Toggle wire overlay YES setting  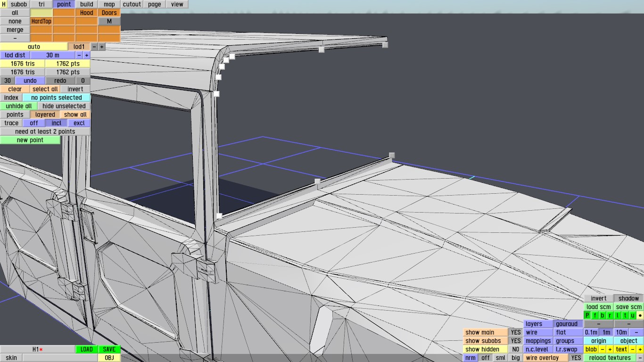[x=576, y=358]
